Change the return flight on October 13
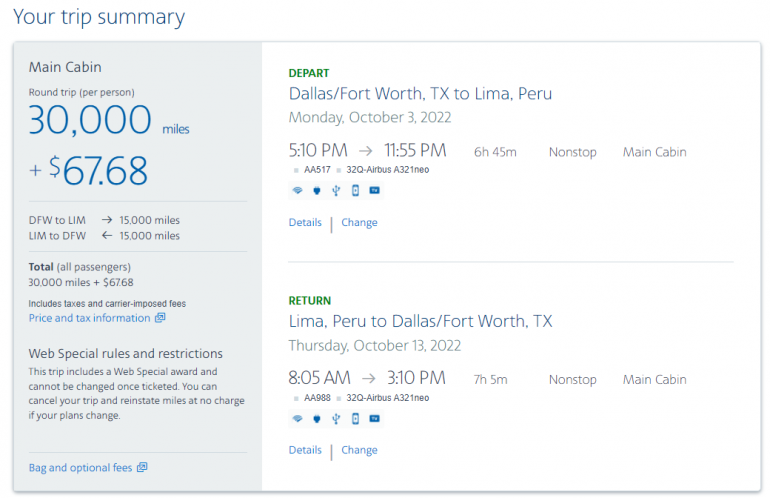 coord(359,450)
